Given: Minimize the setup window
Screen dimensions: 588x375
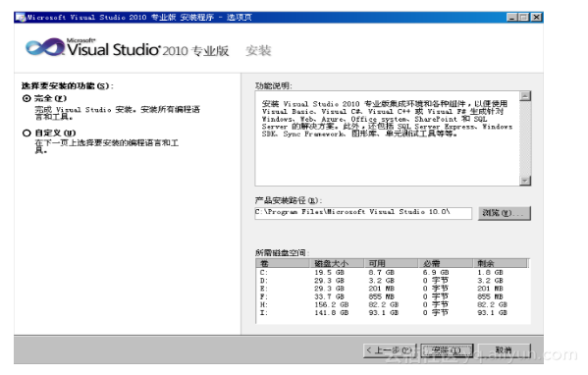Looking at the screenshot, I should (511, 18).
